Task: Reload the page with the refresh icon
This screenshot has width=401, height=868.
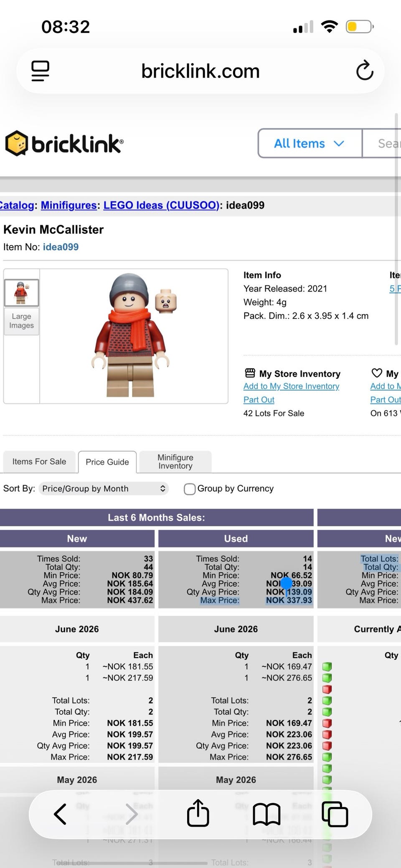Action: 365,71
